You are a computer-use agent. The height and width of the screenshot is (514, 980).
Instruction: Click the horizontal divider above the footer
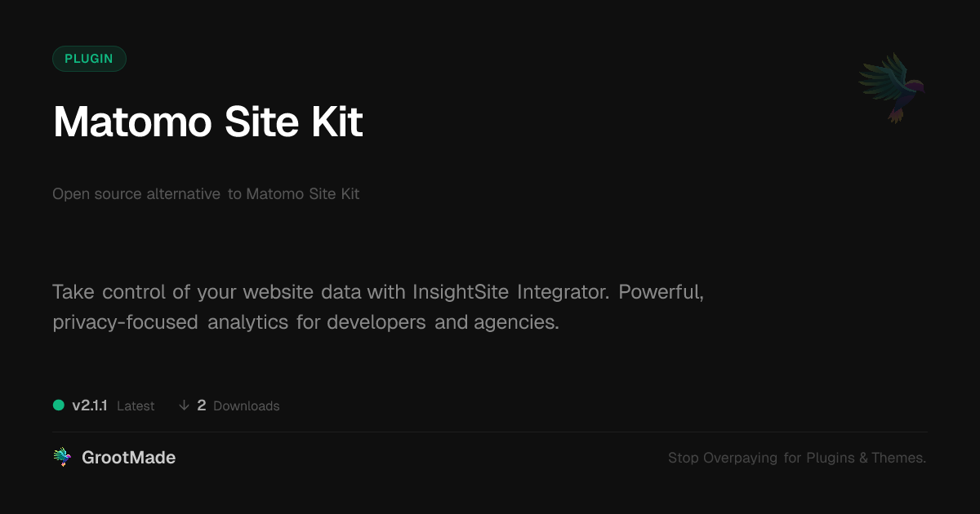click(490, 432)
